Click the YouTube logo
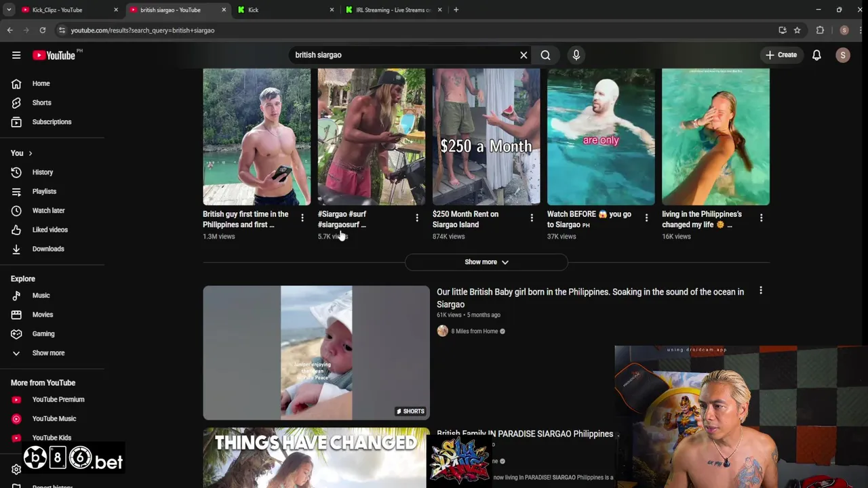Viewport: 868px width, 488px height. point(54,55)
